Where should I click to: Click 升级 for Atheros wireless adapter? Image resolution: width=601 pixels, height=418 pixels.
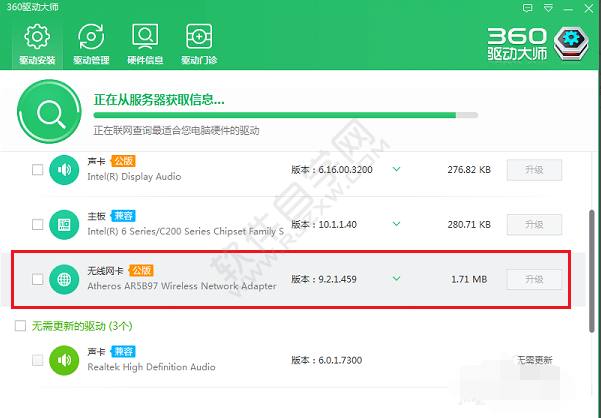pyautogui.click(x=534, y=279)
